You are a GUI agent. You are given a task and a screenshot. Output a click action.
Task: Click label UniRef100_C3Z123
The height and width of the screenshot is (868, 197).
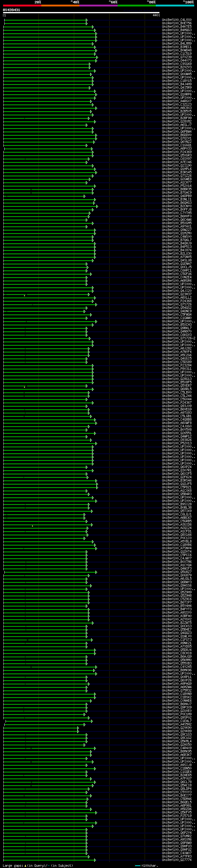pos(177,104)
